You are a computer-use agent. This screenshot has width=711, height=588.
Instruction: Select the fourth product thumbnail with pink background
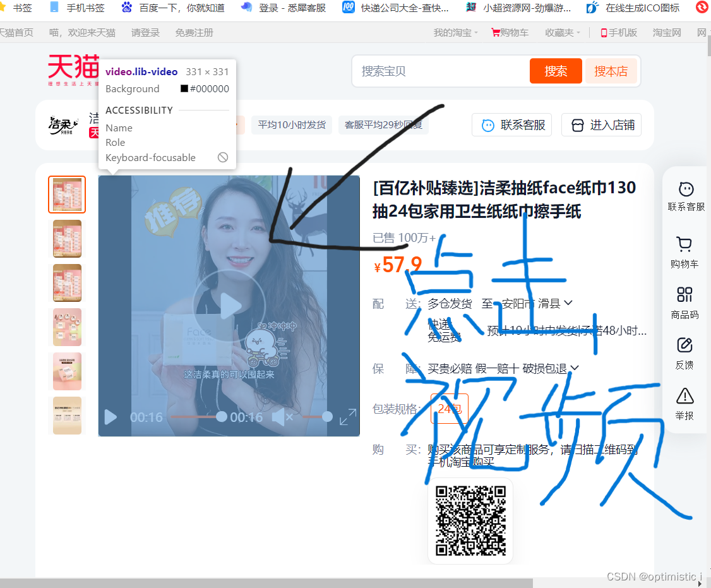(x=67, y=327)
